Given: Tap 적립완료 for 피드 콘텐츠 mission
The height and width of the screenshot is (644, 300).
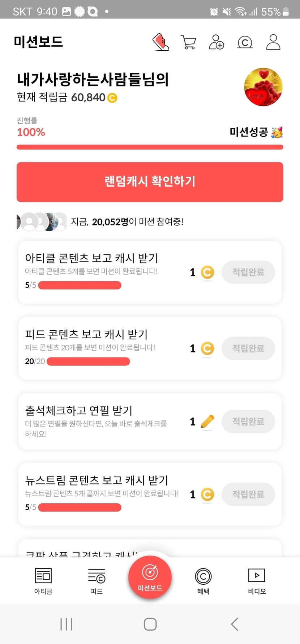Looking at the screenshot, I should 248,348.
